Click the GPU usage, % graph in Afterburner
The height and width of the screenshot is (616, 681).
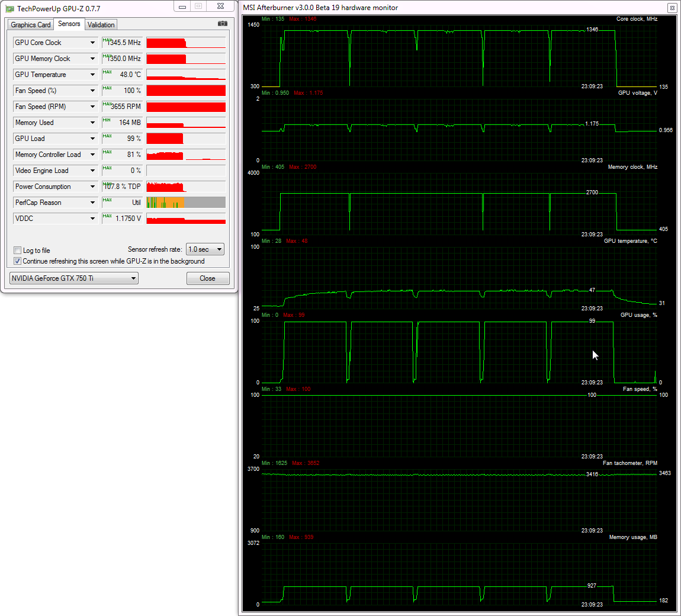tap(459, 352)
